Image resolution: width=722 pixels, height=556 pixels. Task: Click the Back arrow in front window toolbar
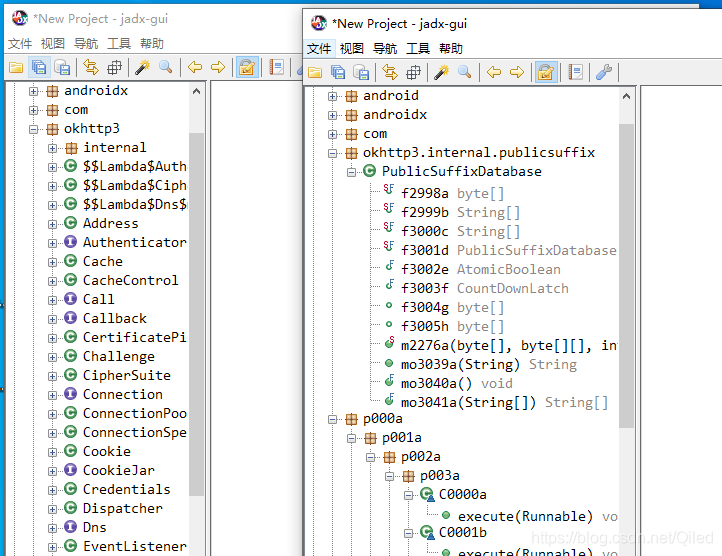494,72
